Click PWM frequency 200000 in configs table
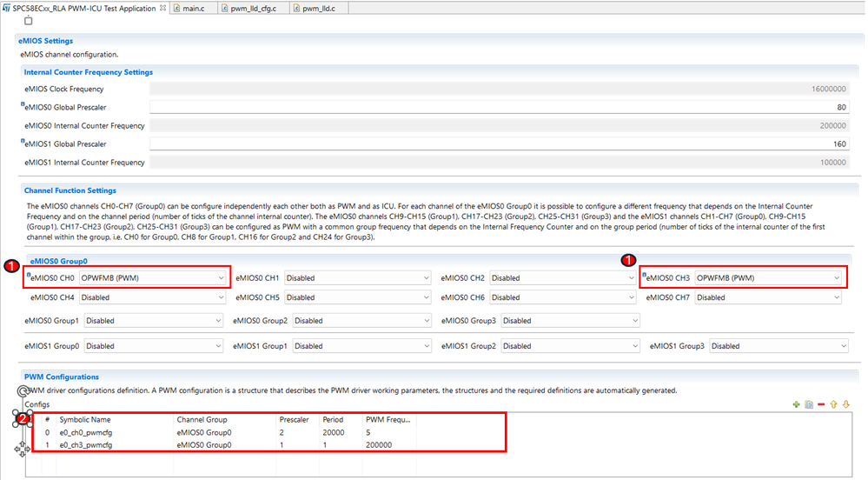 tap(379, 444)
